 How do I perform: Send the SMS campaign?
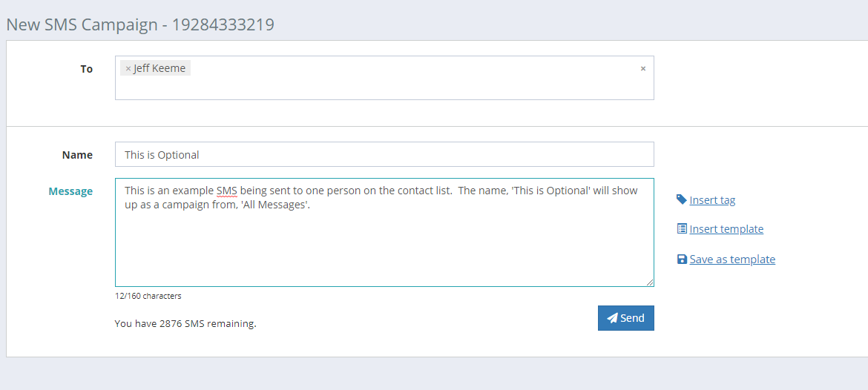pos(625,318)
